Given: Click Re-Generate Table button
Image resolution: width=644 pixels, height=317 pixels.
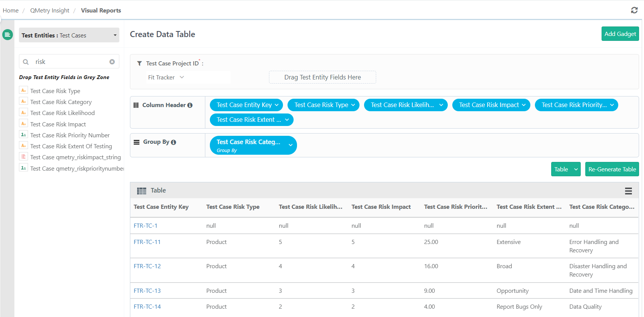Looking at the screenshot, I should click(x=612, y=169).
